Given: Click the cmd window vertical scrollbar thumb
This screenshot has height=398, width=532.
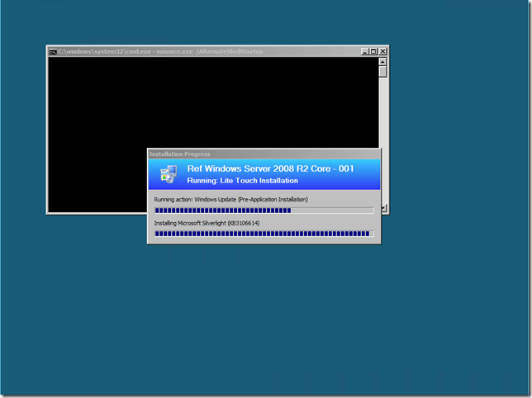Looking at the screenshot, I should [x=382, y=72].
